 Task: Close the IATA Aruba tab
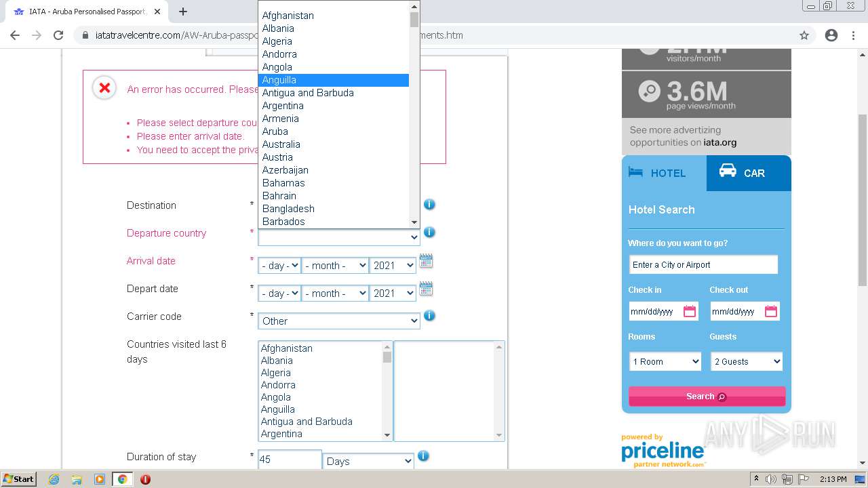[157, 12]
